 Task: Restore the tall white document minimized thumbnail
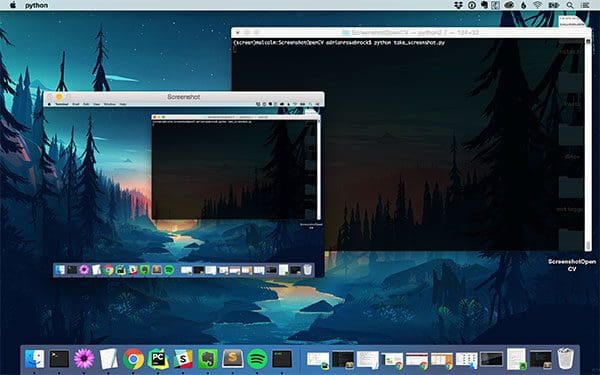[516, 359]
